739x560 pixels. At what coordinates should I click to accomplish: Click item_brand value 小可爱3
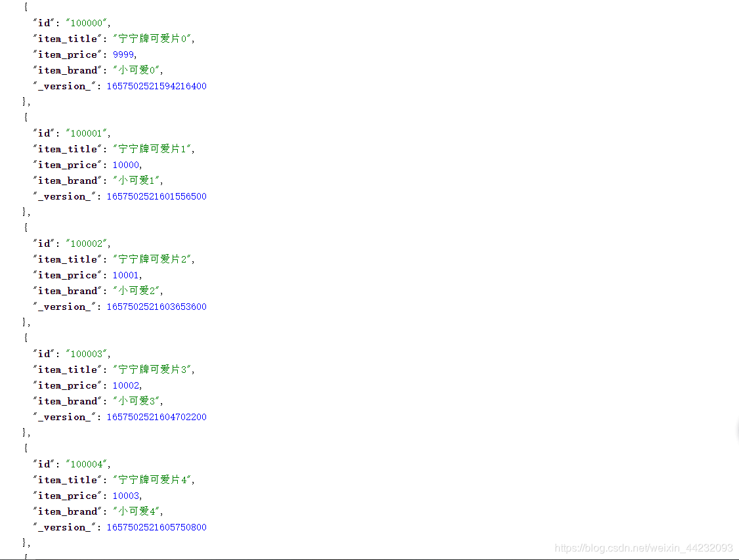click(137, 401)
